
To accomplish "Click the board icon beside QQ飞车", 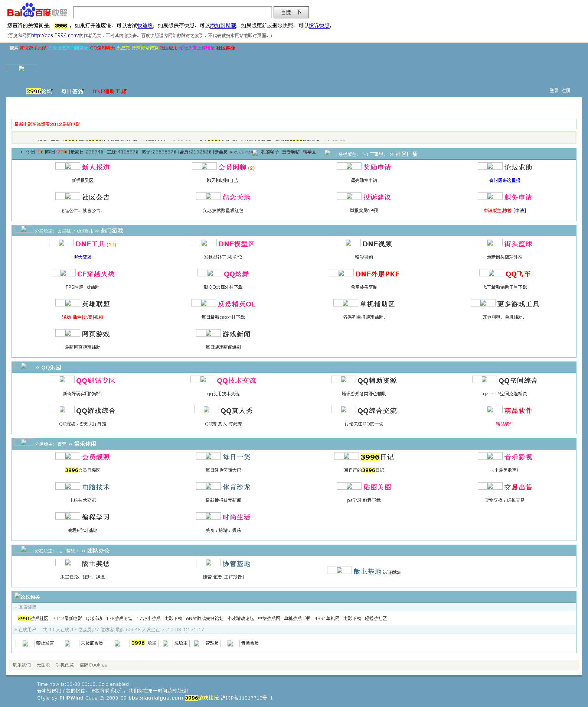I will pyautogui.click(x=491, y=273).
